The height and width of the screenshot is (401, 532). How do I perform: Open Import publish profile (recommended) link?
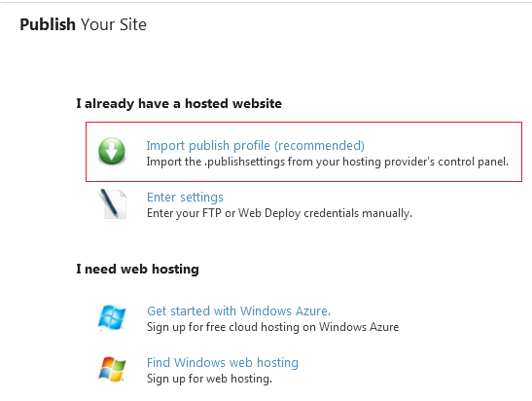[x=255, y=145]
